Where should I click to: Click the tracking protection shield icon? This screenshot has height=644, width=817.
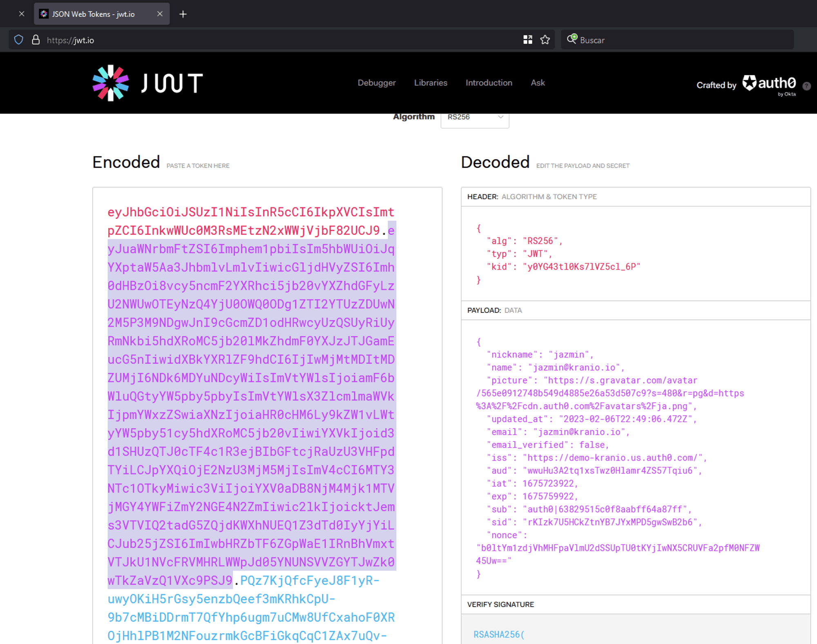click(19, 40)
